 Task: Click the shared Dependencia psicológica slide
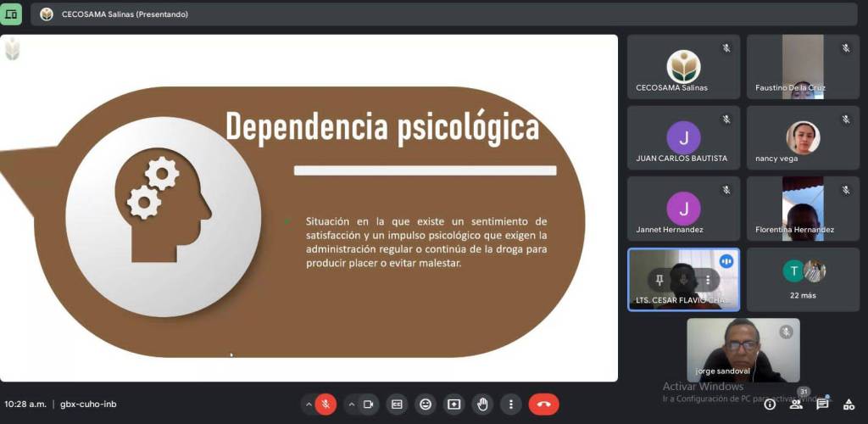[x=309, y=208]
